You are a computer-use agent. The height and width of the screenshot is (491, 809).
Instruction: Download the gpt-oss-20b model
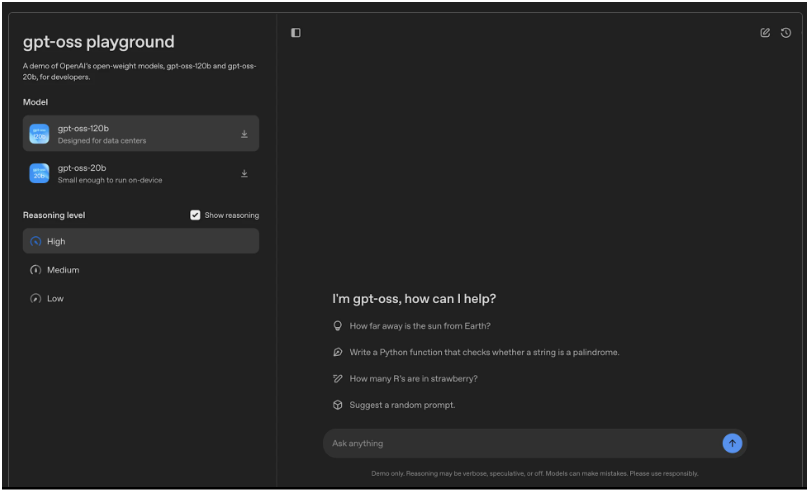(x=245, y=173)
